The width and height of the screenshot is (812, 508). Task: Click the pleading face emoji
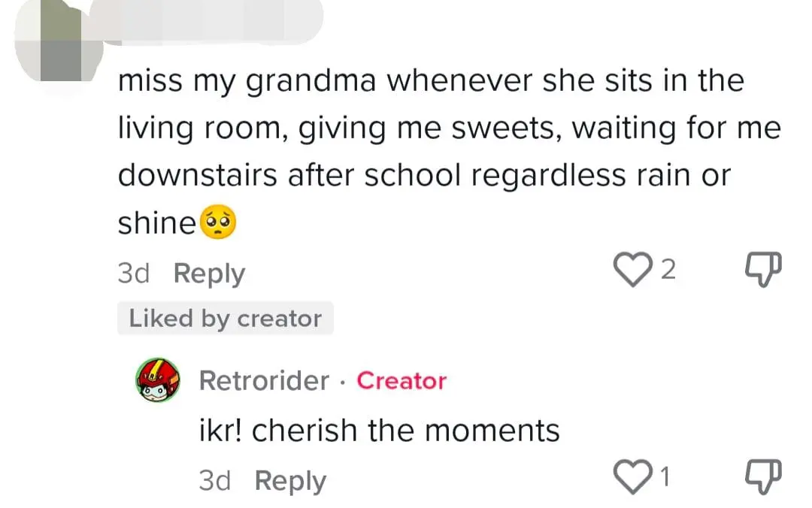217,222
